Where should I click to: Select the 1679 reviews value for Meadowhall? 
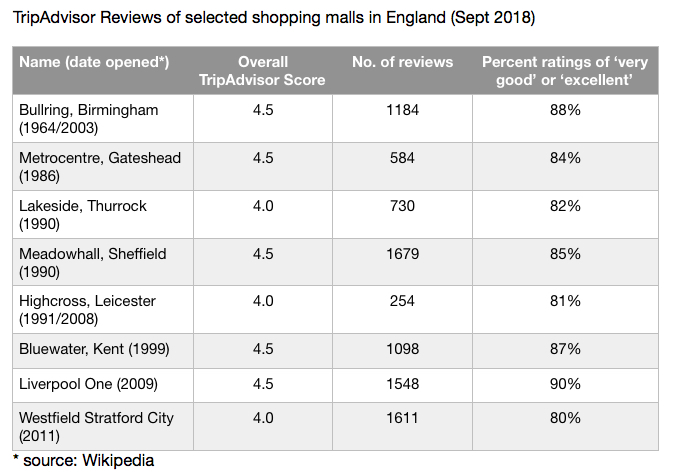click(402, 254)
